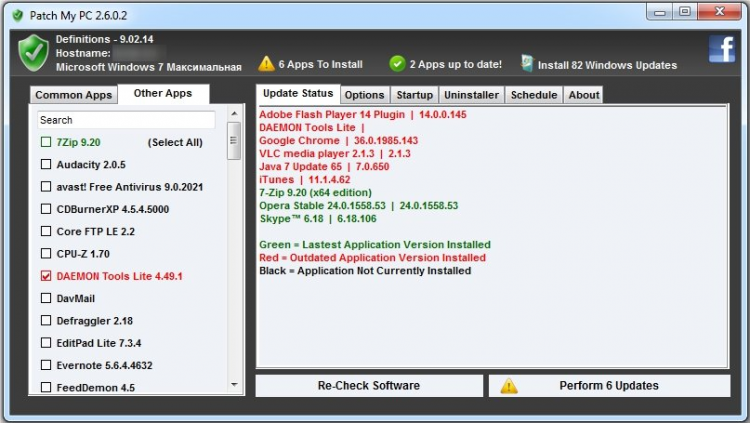Open the Options tab
Image resolution: width=750 pixels, height=423 pixels.
[x=364, y=95]
